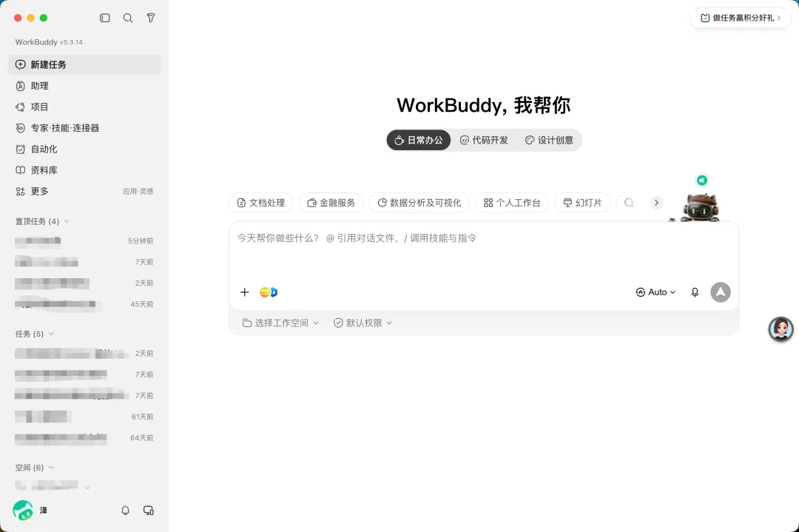Click the plus attach icon
This screenshot has width=799, height=532.
(245, 292)
